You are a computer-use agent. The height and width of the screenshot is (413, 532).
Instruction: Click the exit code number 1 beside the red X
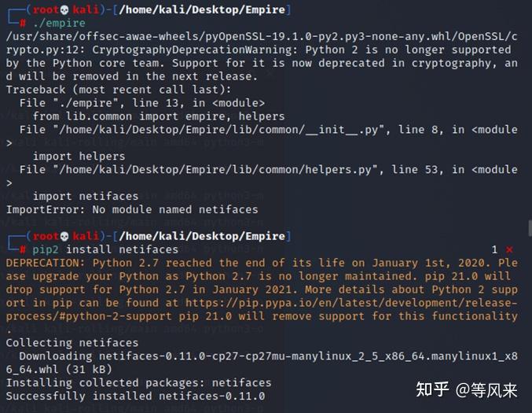pos(495,249)
